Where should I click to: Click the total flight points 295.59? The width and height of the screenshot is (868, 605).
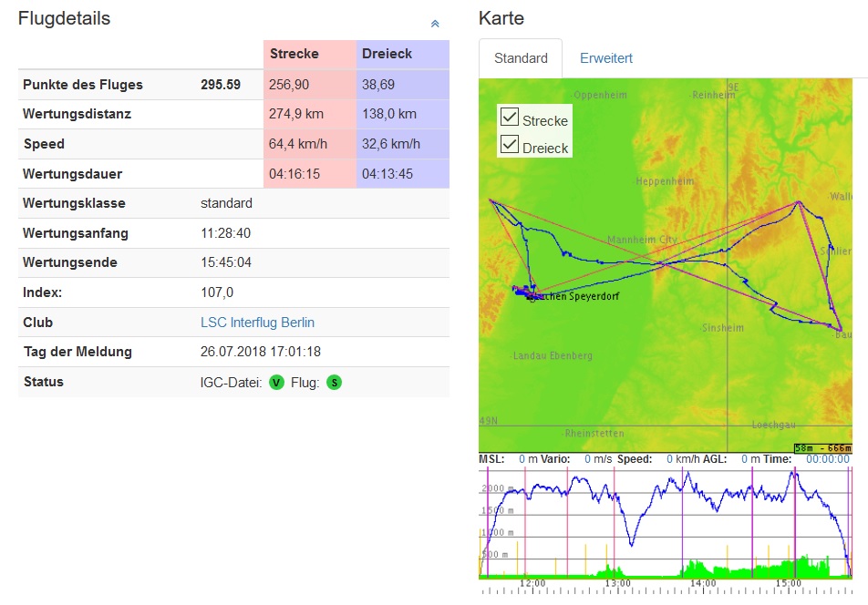[x=221, y=85]
